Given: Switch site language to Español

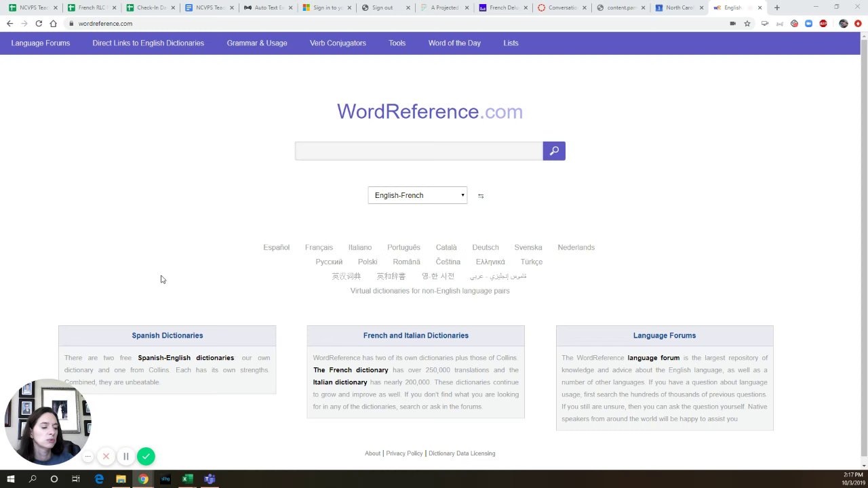Looking at the screenshot, I should pyautogui.click(x=277, y=247).
